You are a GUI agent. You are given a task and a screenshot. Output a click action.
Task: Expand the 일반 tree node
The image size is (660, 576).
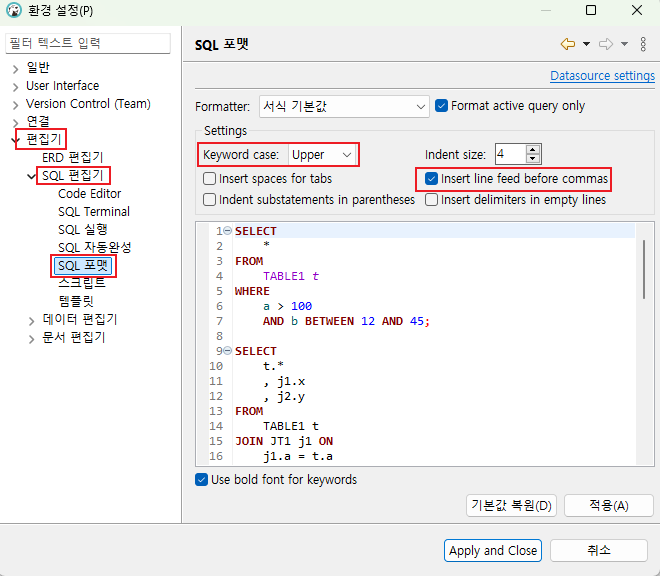click(x=16, y=69)
